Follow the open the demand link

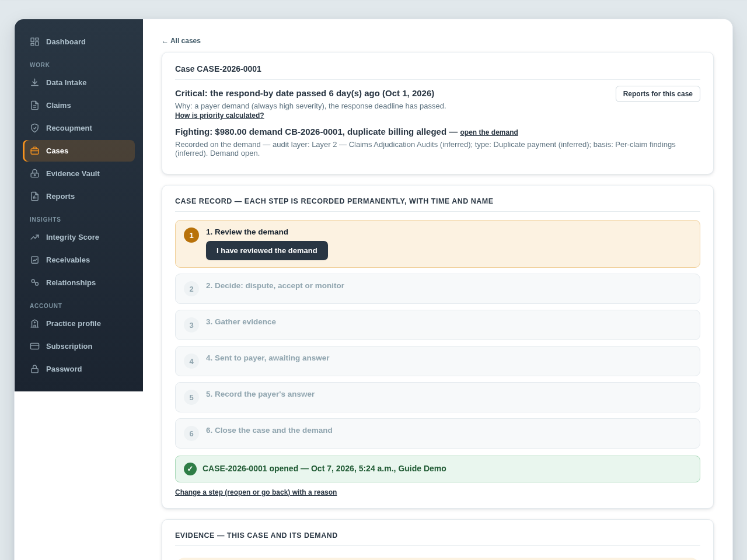point(489,132)
